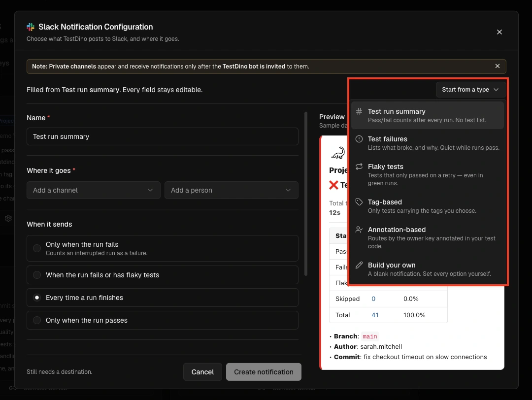Click the hash icon beside Test run summary
Screen dimensions: 532x400
359,111
